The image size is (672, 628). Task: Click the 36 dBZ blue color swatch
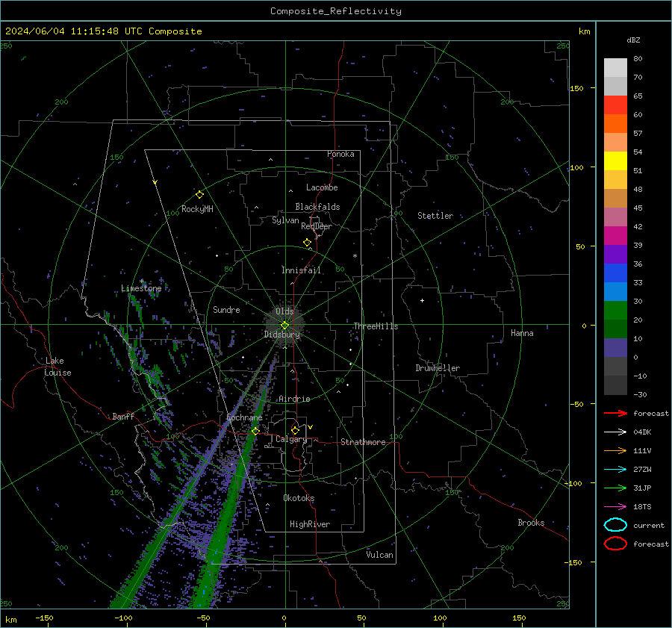615,273
